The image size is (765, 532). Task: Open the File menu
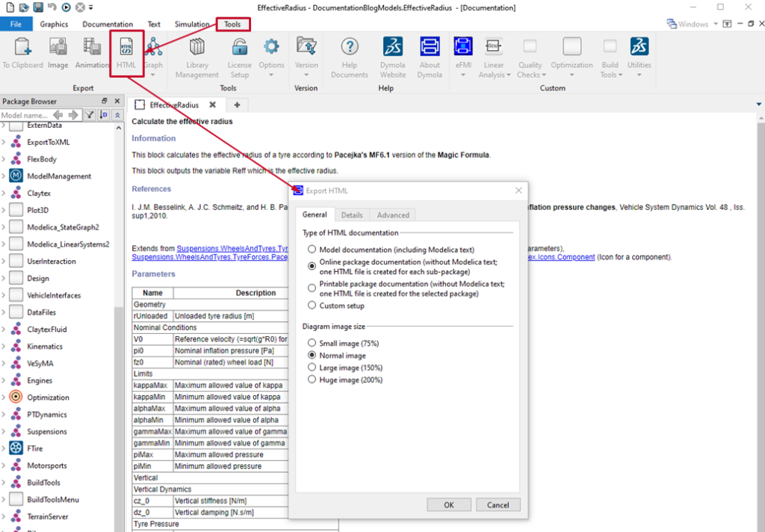16,24
